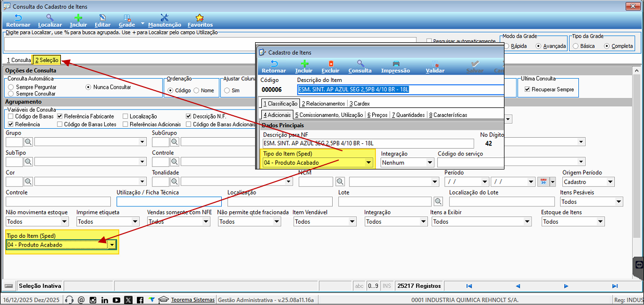Screen dimensions: 644x305
Task: Click the Retornar toolbar icon in main window
Action: point(18,18)
